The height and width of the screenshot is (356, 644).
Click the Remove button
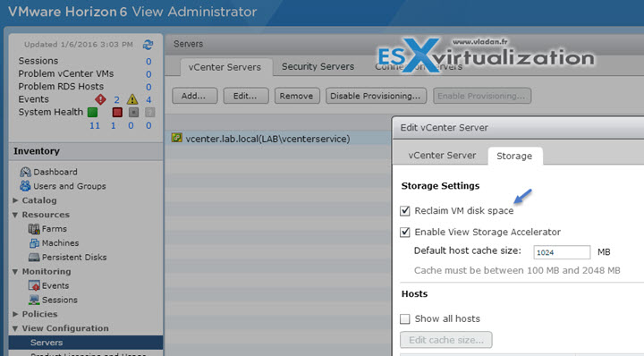297,96
